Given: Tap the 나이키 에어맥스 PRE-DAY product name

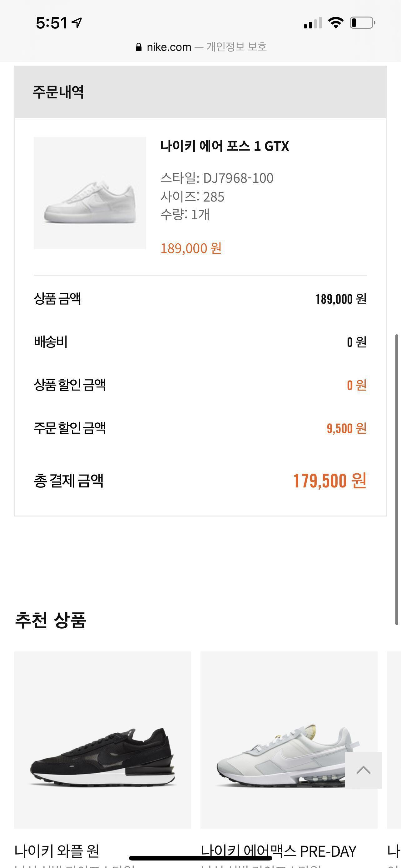Looking at the screenshot, I should tap(279, 851).
